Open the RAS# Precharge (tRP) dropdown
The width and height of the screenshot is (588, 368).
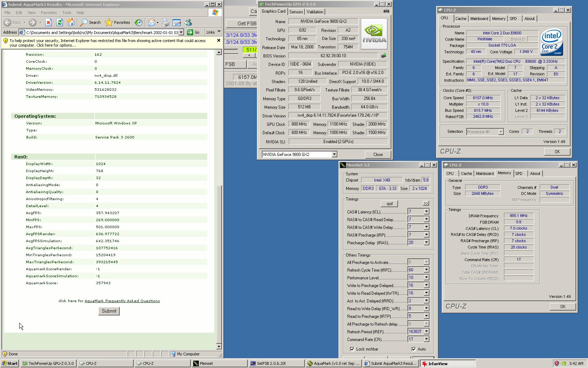pyautogui.click(x=426, y=235)
